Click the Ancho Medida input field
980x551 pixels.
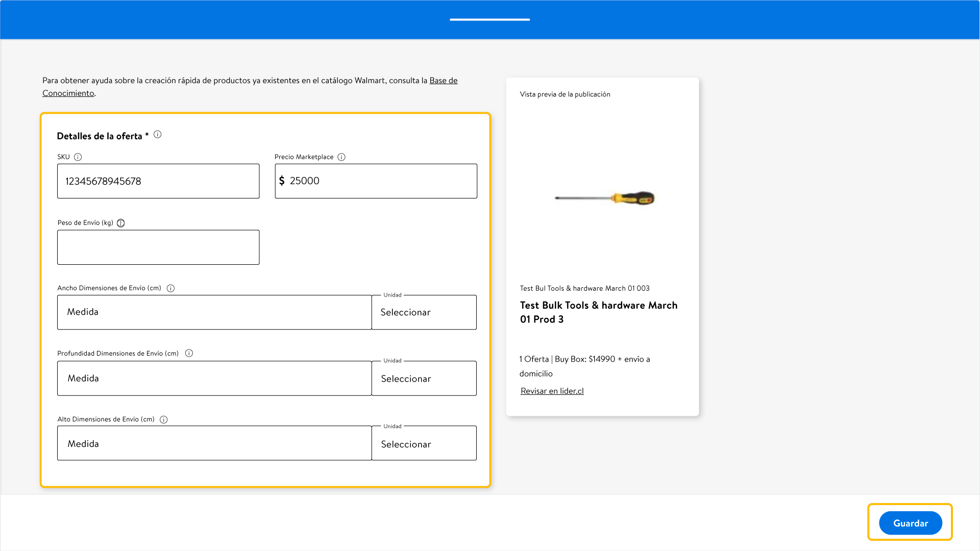point(214,312)
